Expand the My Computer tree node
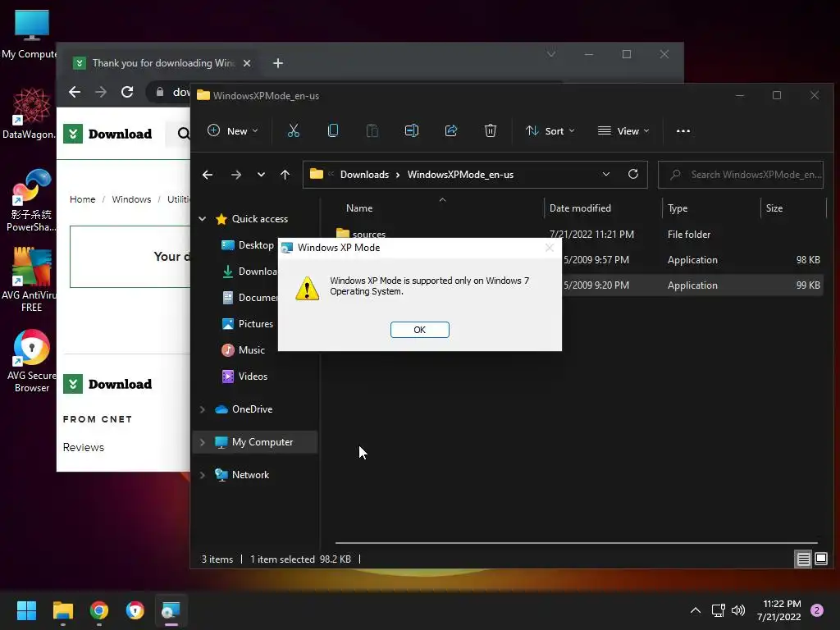The height and width of the screenshot is (630, 840). 203,442
